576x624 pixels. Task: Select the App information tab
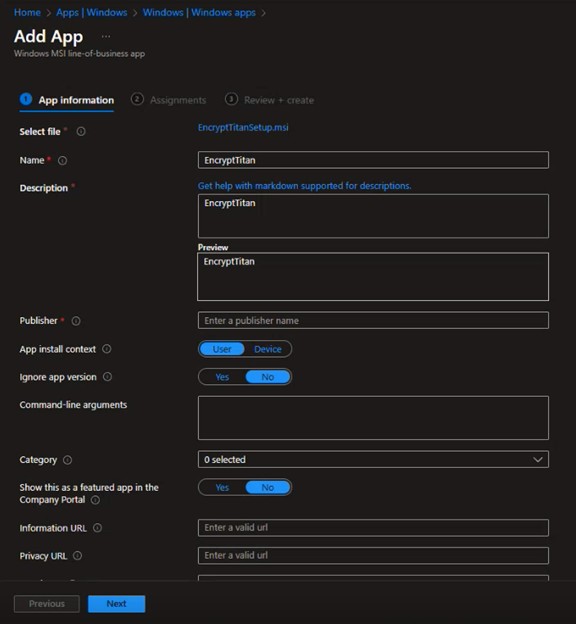click(x=67, y=100)
